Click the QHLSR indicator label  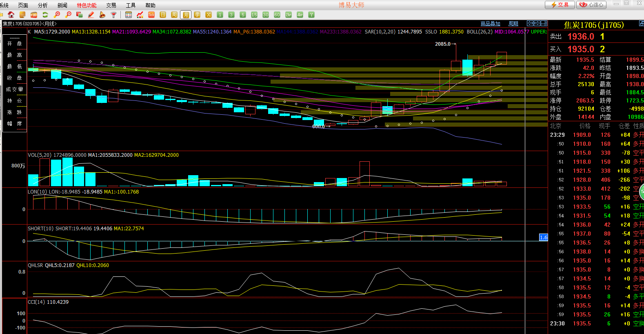36,265
